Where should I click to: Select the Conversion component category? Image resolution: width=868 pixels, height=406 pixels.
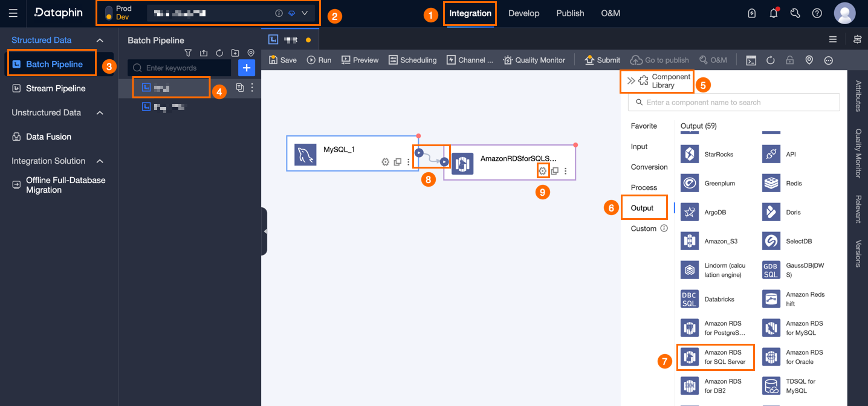649,167
